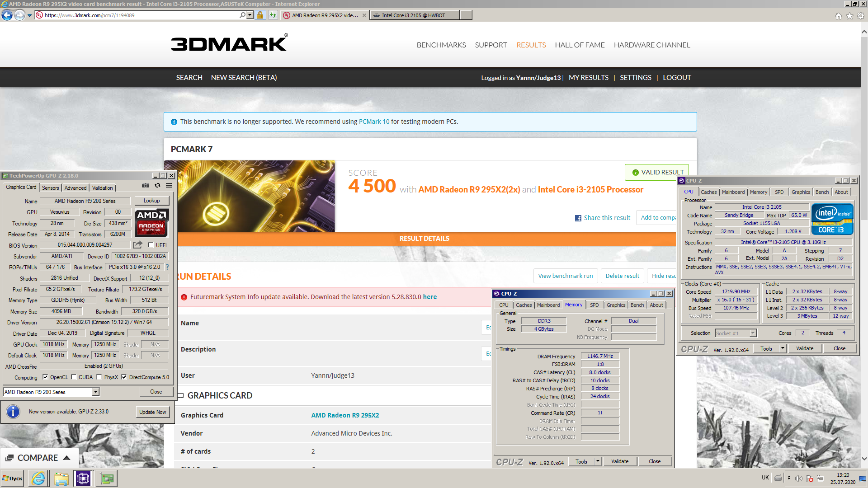The image size is (868, 488).
Task: Click the page refresh icon beside the lock
Action: tap(273, 15)
